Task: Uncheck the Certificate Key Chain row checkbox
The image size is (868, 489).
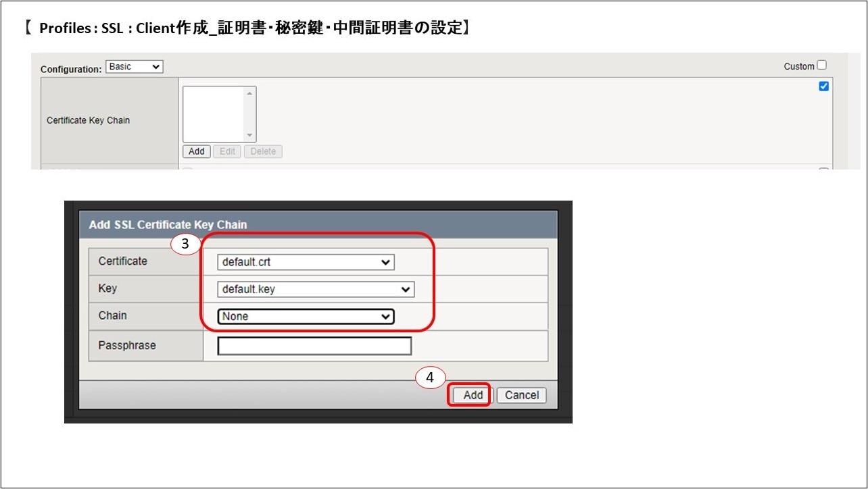Action: (x=823, y=86)
